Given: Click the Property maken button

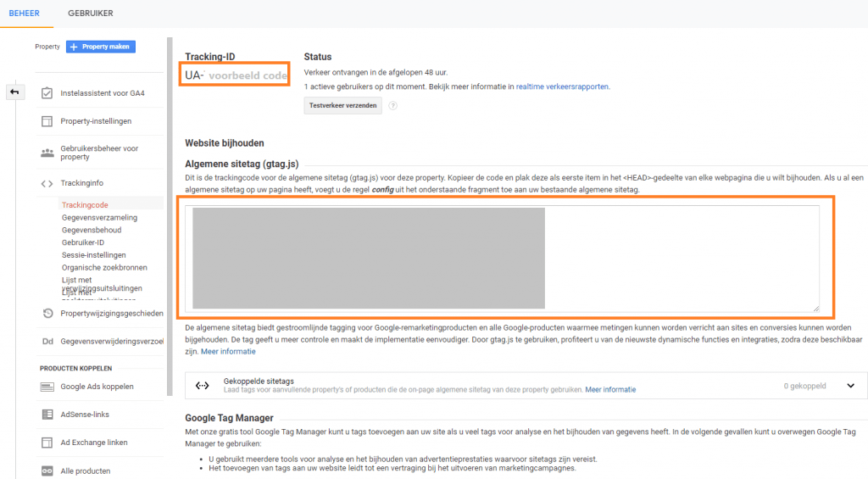Looking at the screenshot, I should click(x=101, y=47).
